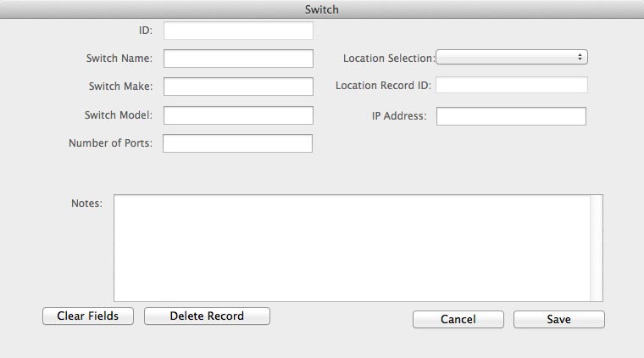Save the switch record
The width and height of the screenshot is (644, 358).
[x=558, y=320]
